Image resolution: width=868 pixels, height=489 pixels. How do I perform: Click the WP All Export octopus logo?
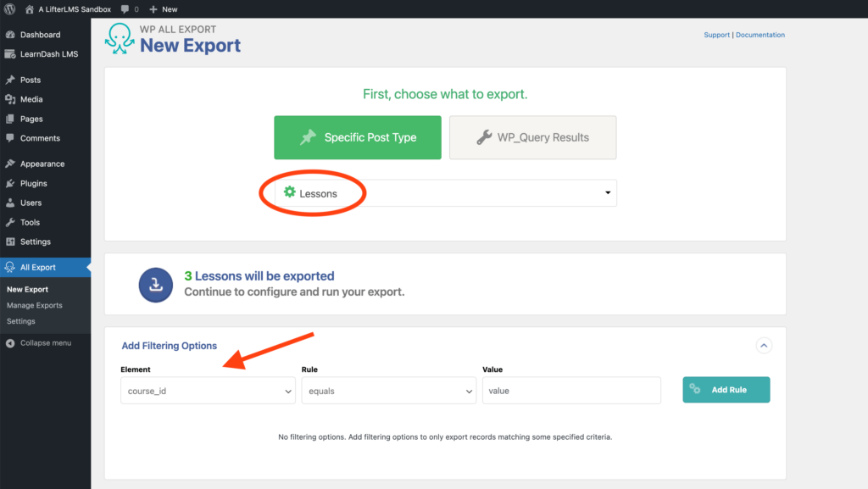(120, 38)
